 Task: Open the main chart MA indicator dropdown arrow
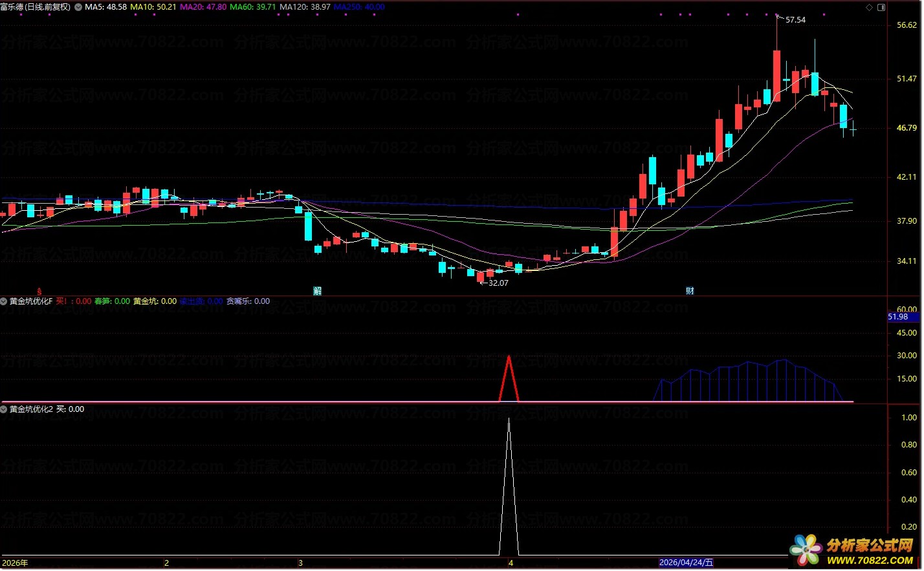pyautogui.click(x=78, y=7)
